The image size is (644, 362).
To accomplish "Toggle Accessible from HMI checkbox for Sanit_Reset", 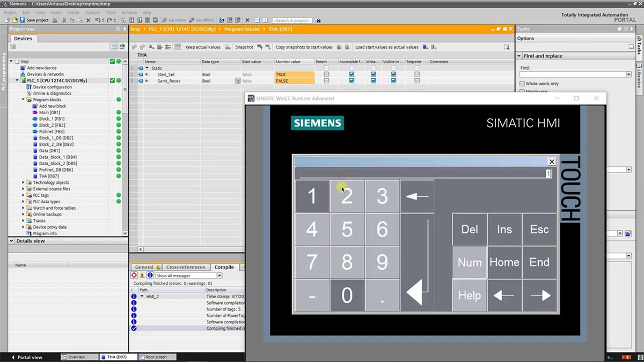I will tap(352, 81).
